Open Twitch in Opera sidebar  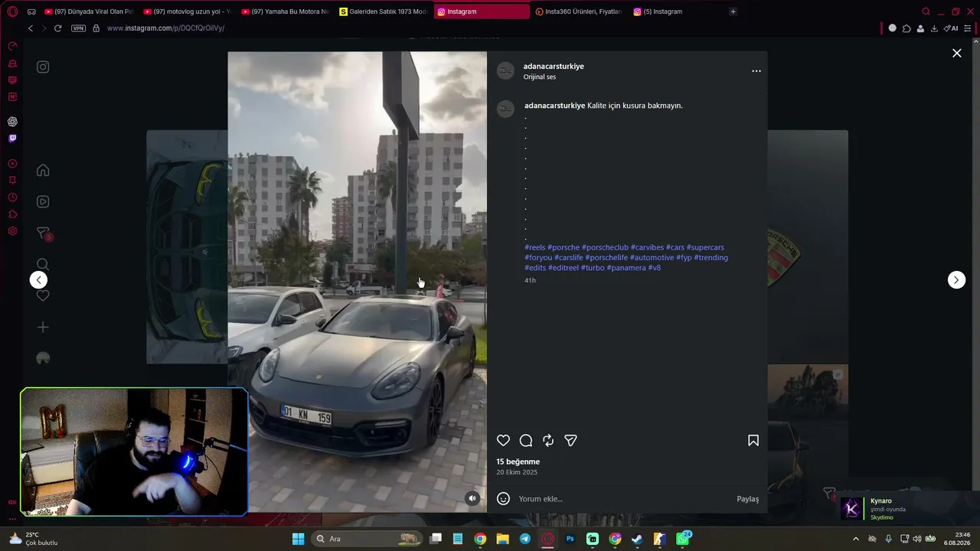(12, 139)
